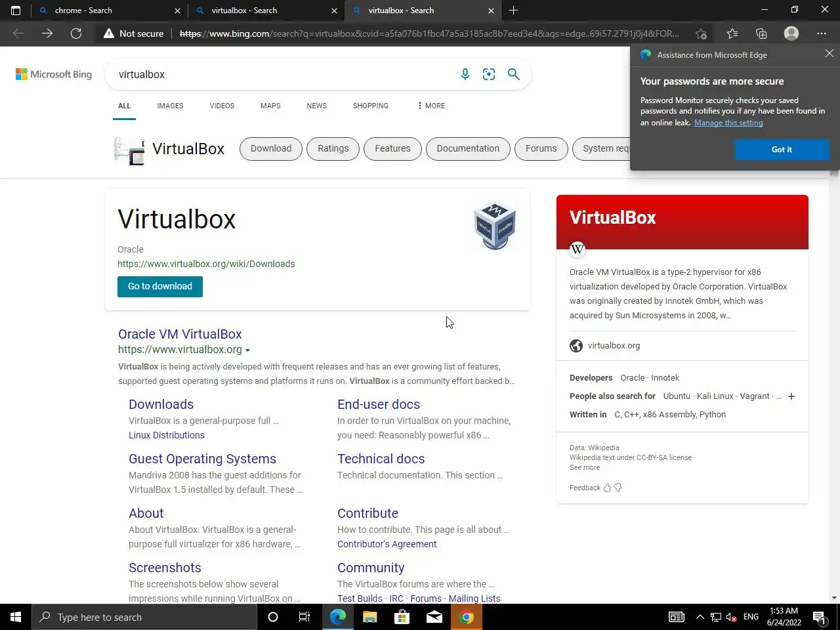
Task: Switch to the IMAGES tab
Action: [x=170, y=106]
